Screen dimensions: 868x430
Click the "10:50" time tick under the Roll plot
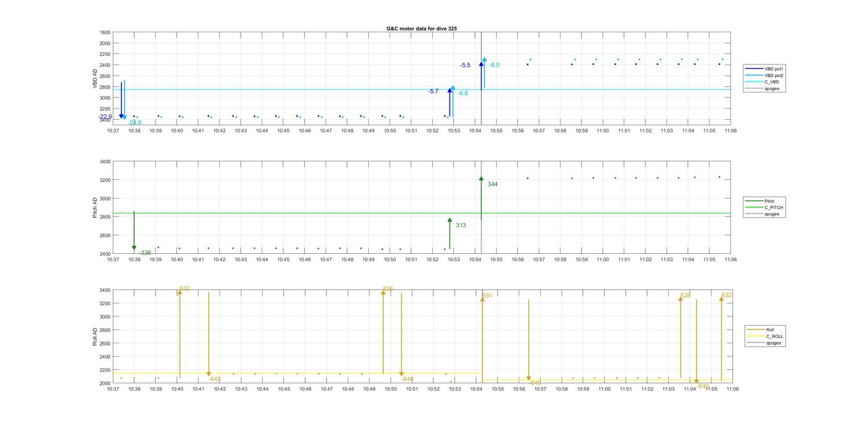tap(391, 389)
